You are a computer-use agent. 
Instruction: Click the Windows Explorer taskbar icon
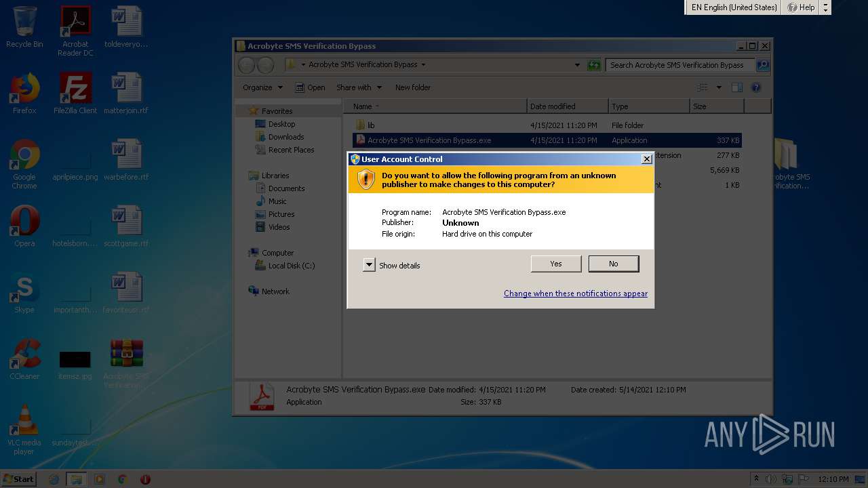pos(77,479)
